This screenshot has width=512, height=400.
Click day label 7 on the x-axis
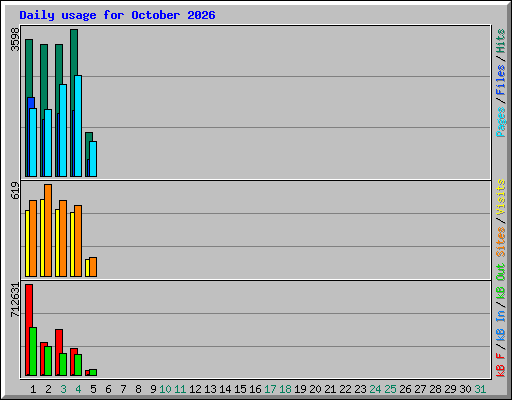coord(123,389)
